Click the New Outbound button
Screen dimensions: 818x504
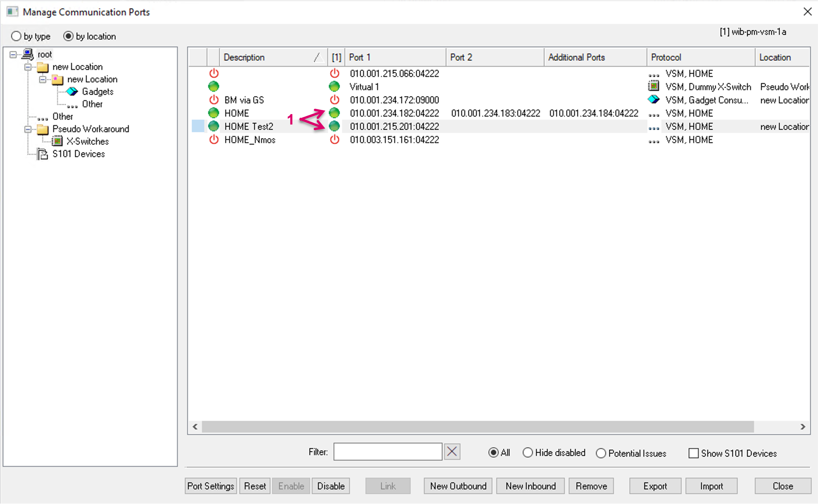[x=458, y=486]
